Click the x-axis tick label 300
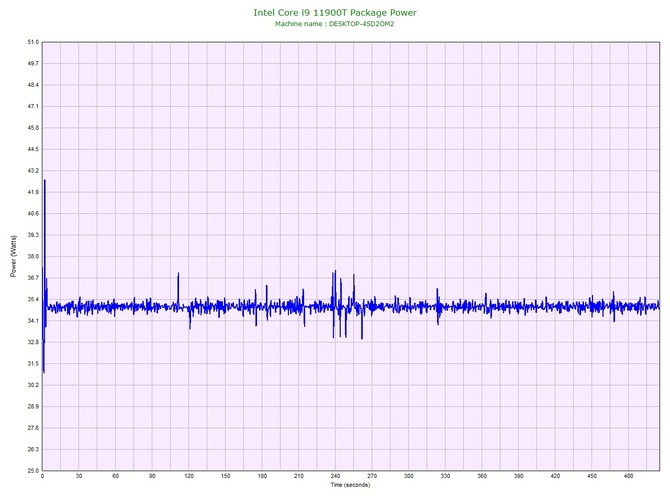Viewport: 670px width, 502px height. pyautogui.click(x=409, y=476)
